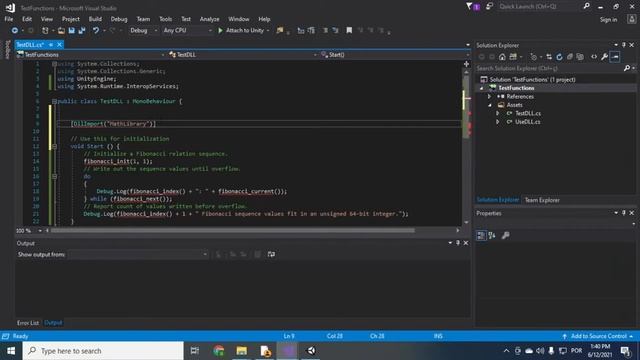Click the View Code icon in Solution Explorer
640x360 pixels.
[x=594, y=57]
